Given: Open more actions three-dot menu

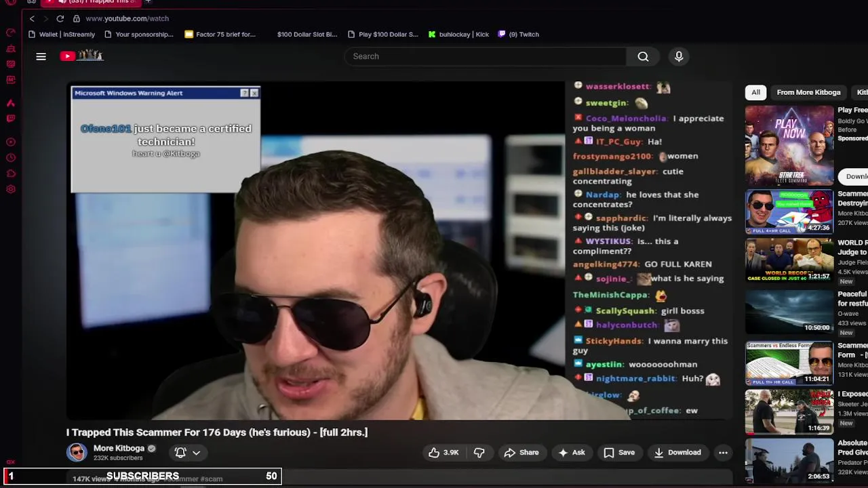Looking at the screenshot, I should tap(723, 453).
